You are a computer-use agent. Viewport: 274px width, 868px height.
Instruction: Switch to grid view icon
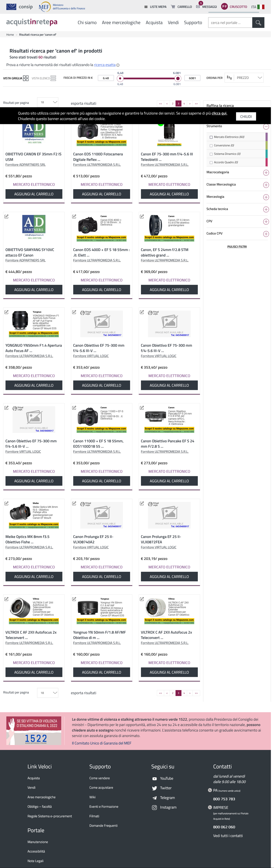click(x=26, y=78)
